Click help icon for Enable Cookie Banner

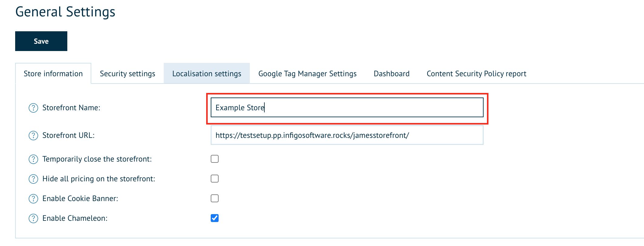pos(33,199)
